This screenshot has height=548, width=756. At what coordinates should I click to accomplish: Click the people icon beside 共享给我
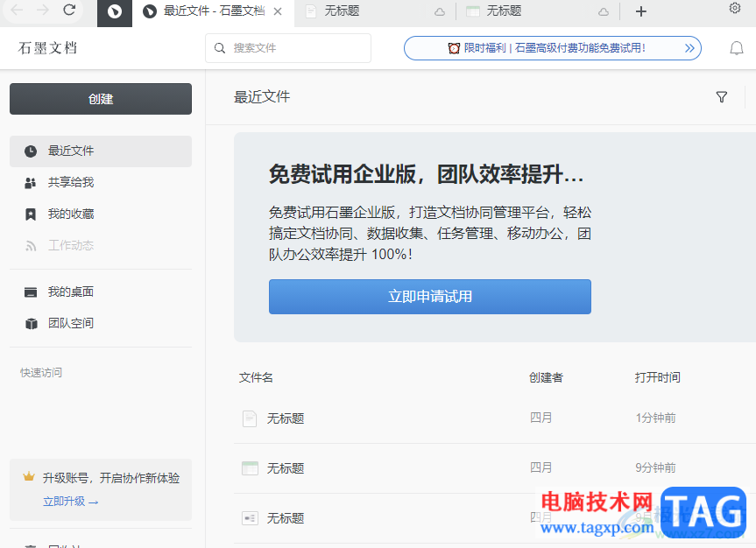point(31,183)
